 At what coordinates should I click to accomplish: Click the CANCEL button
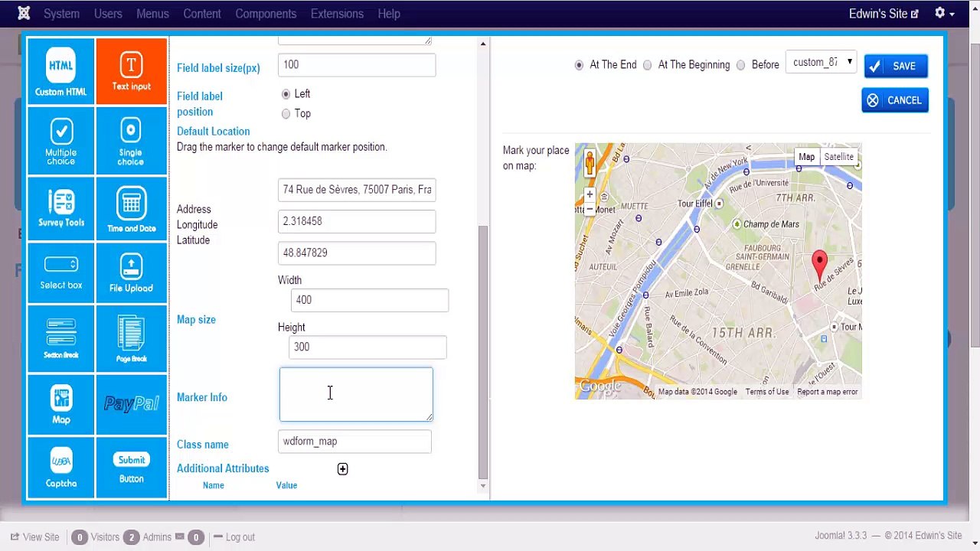coord(895,100)
